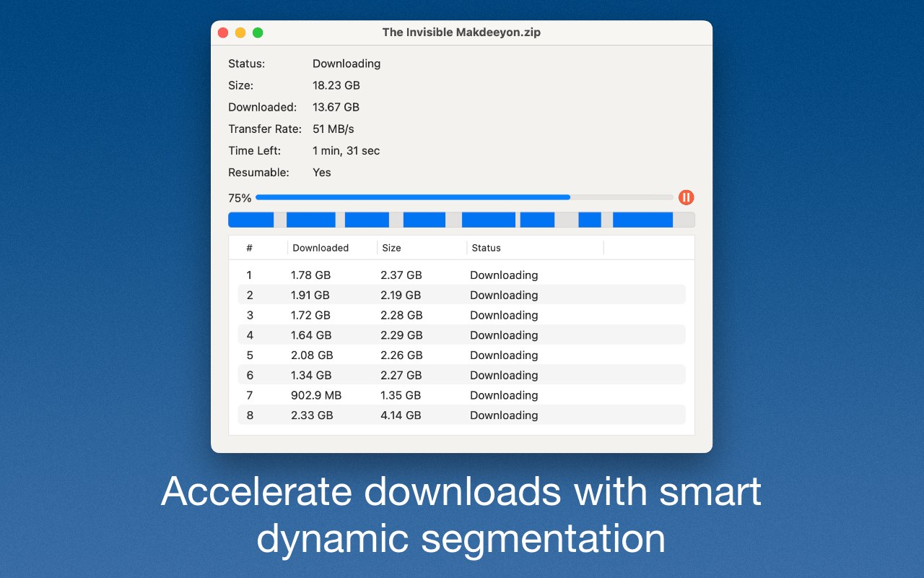Click the 1.35 GB size cell

click(401, 395)
